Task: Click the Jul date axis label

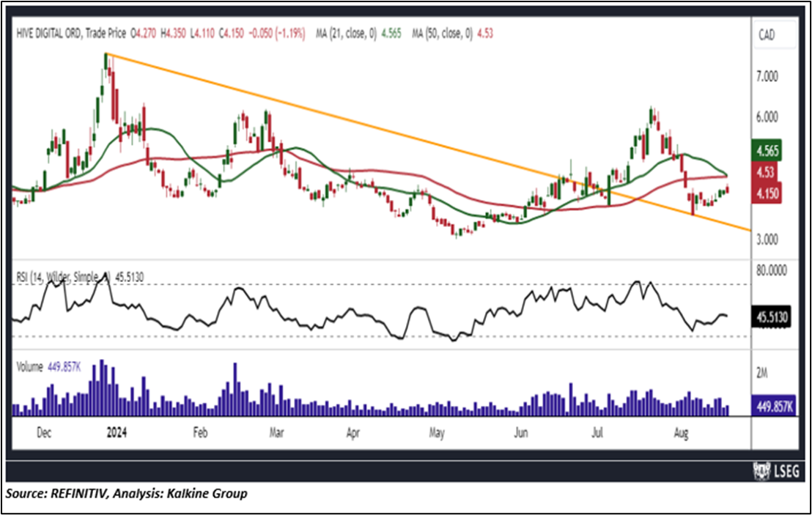Action: (597, 432)
